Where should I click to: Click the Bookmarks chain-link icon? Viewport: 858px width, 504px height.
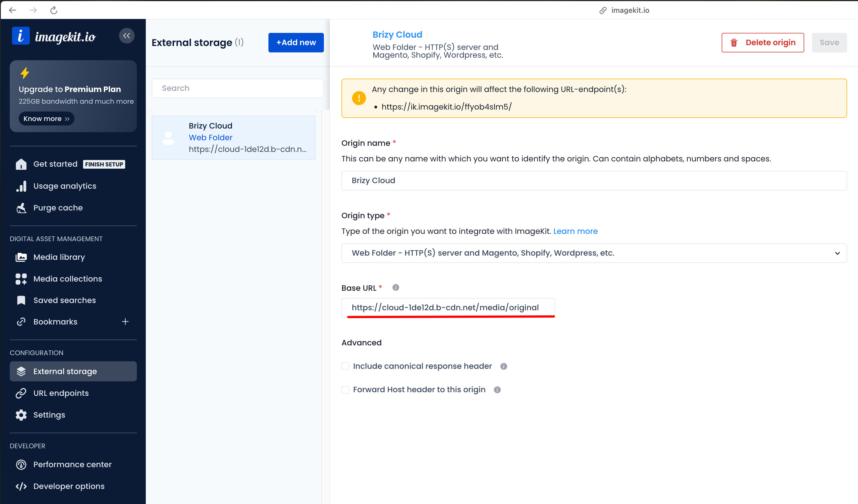click(x=21, y=322)
